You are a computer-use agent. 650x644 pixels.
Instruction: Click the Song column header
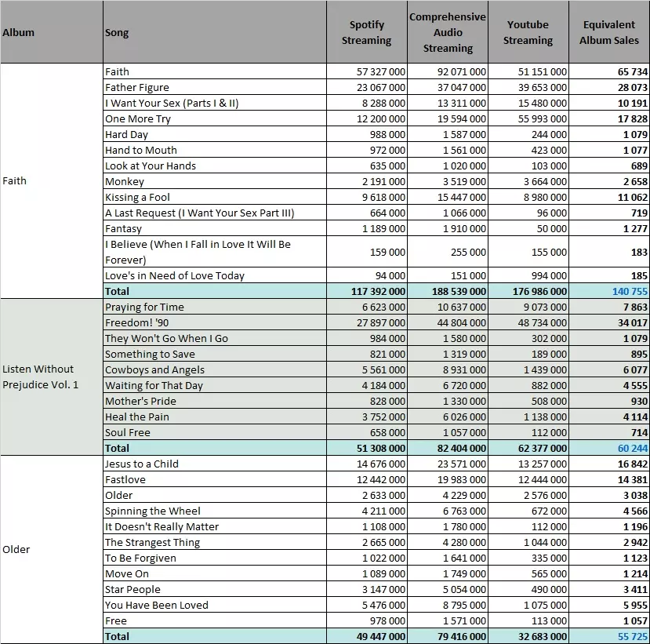215,32
